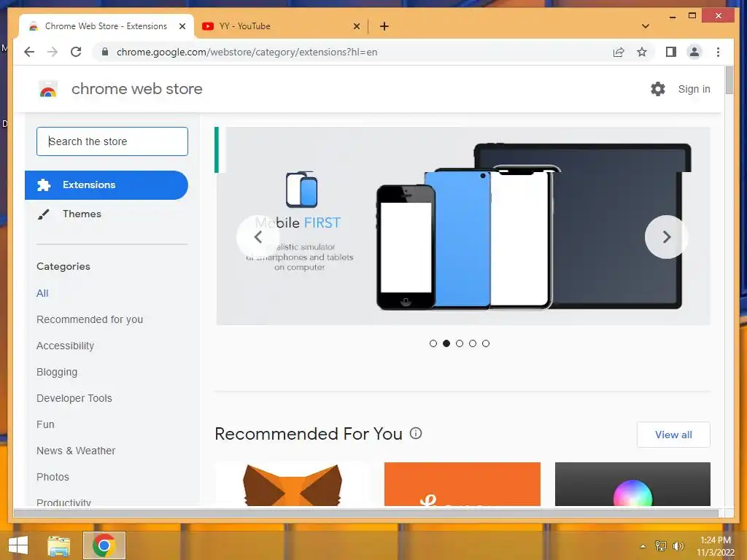Show info icon beside Recommended For You
The image size is (747, 560).
(x=416, y=433)
